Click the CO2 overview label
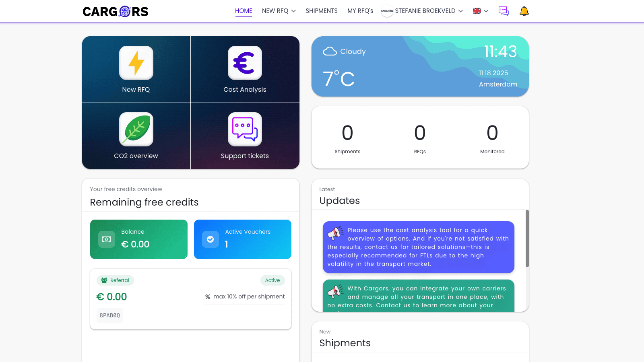Screen dimensions: 644x362 (x=136, y=156)
